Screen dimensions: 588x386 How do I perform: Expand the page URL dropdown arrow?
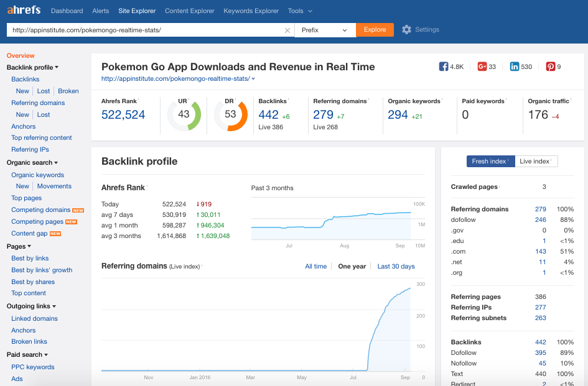pos(253,79)
